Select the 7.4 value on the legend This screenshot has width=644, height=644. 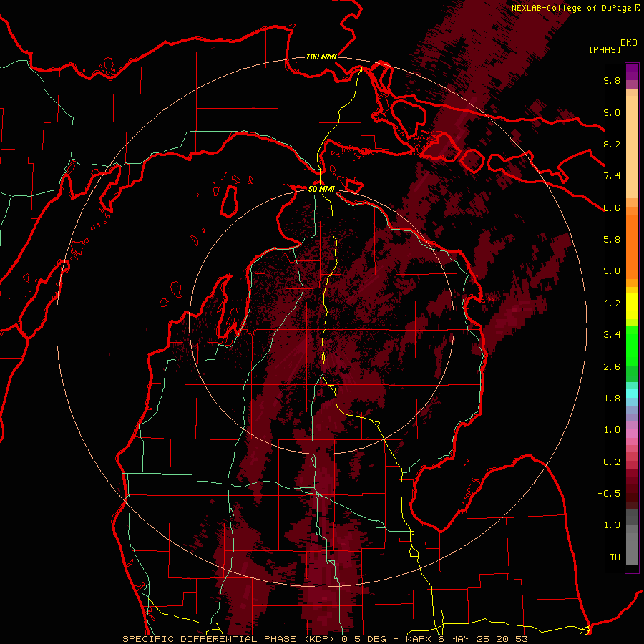612,176
